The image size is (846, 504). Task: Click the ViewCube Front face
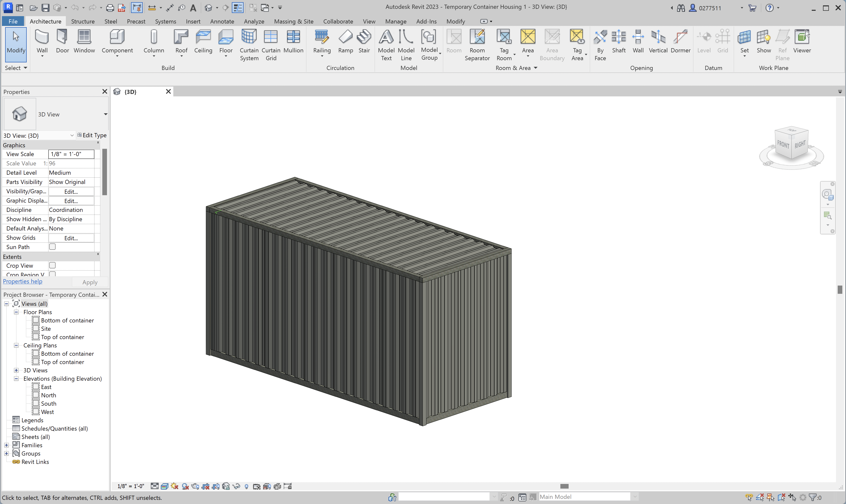point(783,144)
